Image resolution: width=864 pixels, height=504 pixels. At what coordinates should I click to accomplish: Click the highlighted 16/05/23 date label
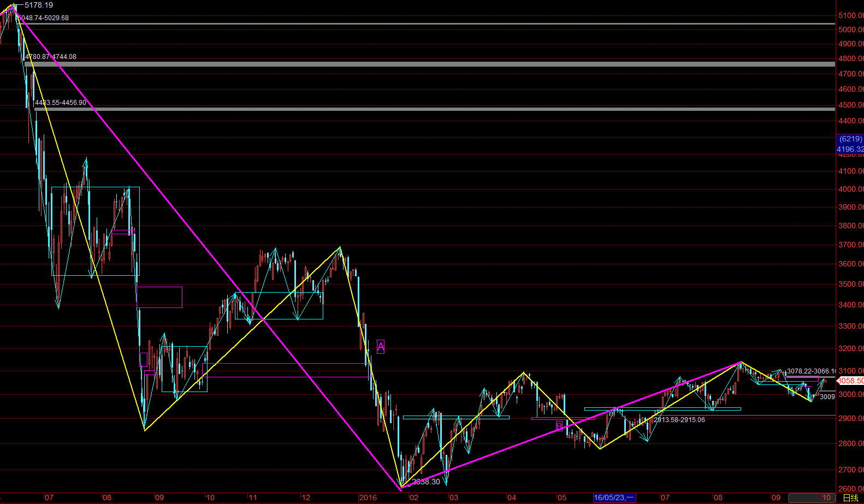tap(614, 497)
